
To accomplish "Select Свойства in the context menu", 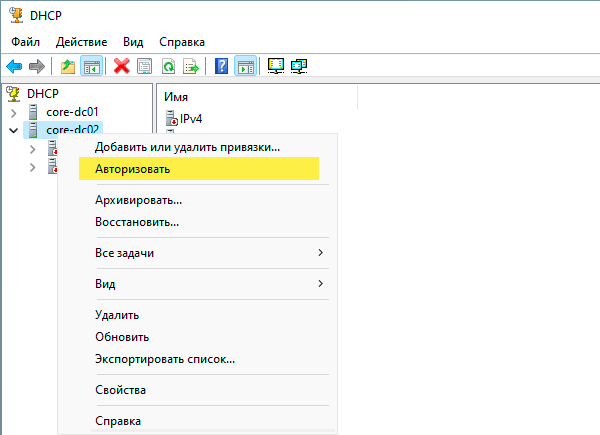I will pos(120,389).
